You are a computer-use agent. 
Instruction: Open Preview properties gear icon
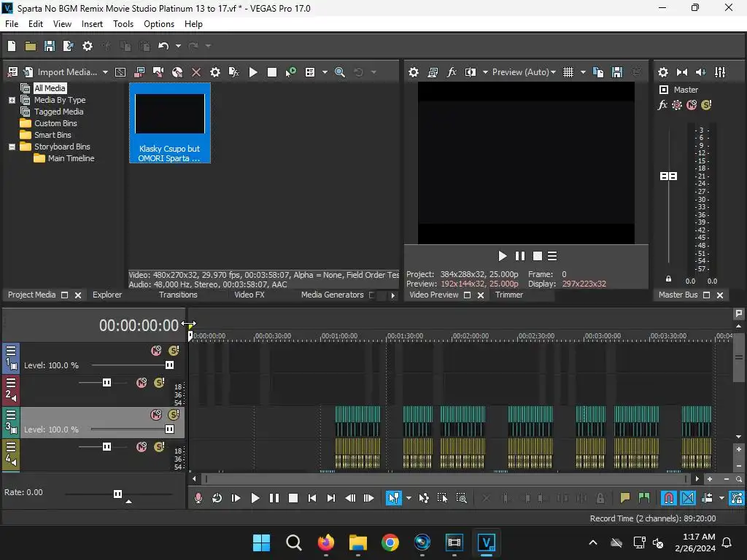[x=414, y=72]
